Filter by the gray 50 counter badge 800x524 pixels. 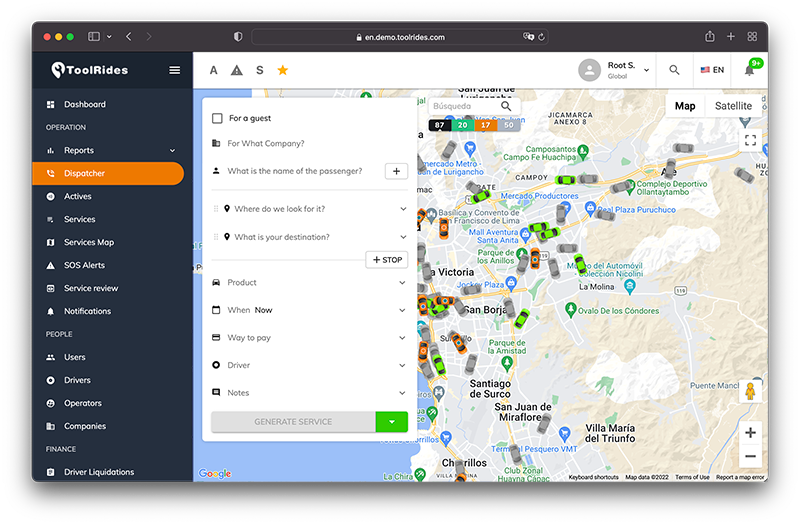click(x=509, y=125)
